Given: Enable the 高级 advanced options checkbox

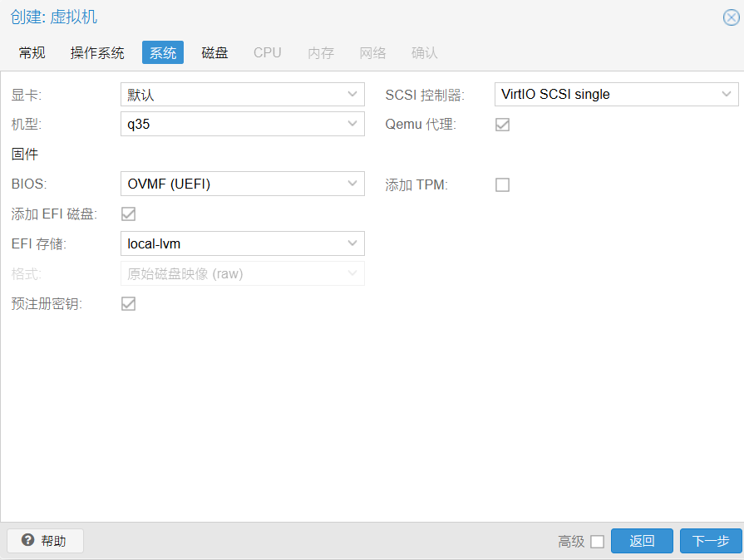Looking at the screenshot, I should (x=597, y=542).
